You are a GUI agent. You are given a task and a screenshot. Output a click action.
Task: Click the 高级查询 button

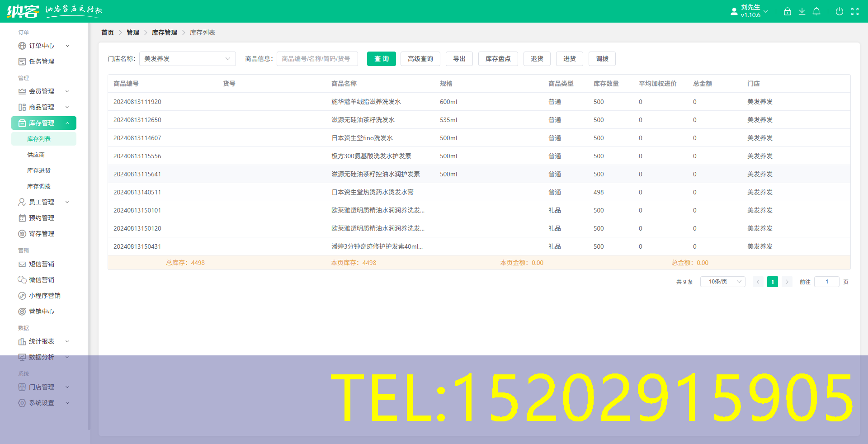420,59
